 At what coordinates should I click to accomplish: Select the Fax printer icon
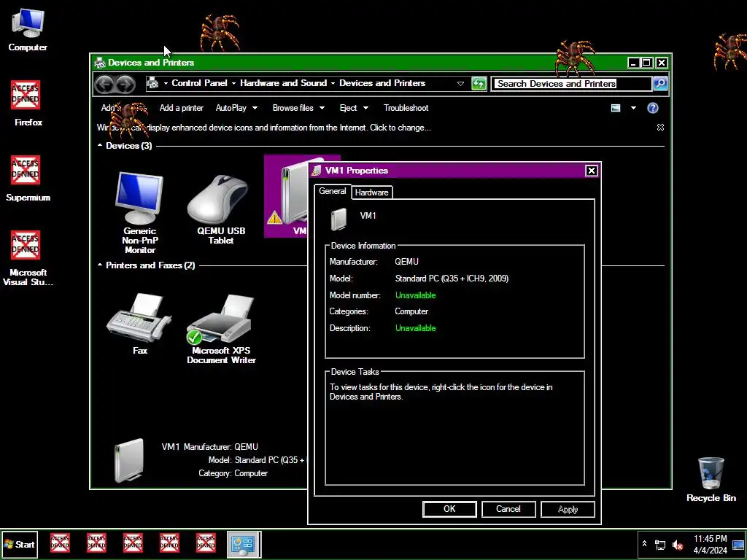139,323
